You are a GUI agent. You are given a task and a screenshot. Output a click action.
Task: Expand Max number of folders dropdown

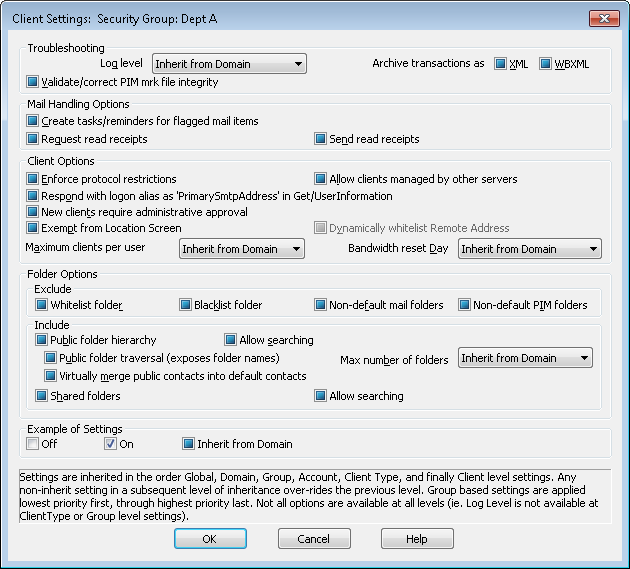click(524, 358)
